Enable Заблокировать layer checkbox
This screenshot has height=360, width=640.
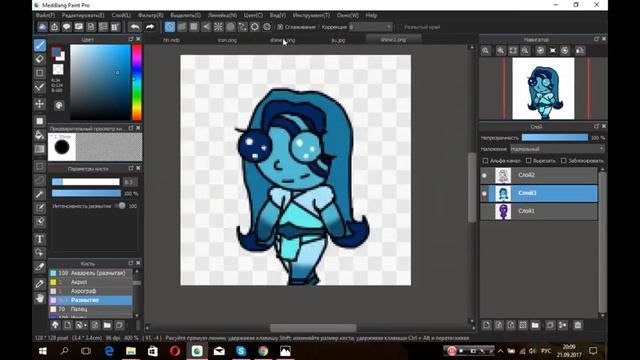[x=564, y=161]
